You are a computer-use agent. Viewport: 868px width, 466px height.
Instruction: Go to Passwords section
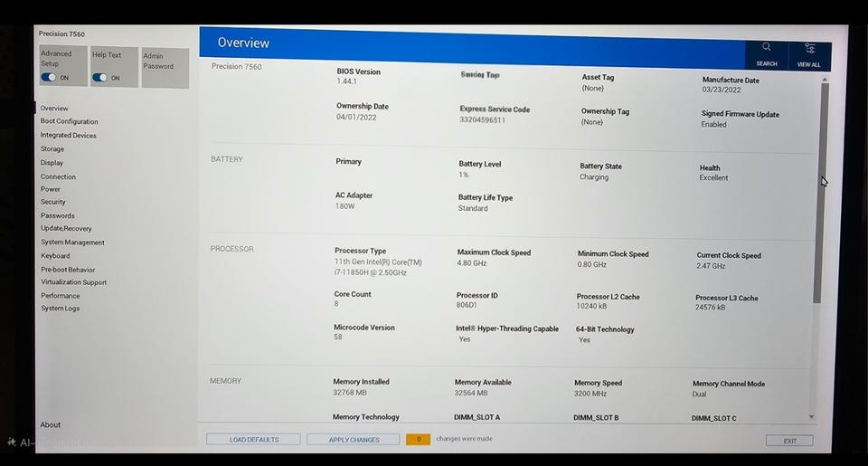[58, 215]
